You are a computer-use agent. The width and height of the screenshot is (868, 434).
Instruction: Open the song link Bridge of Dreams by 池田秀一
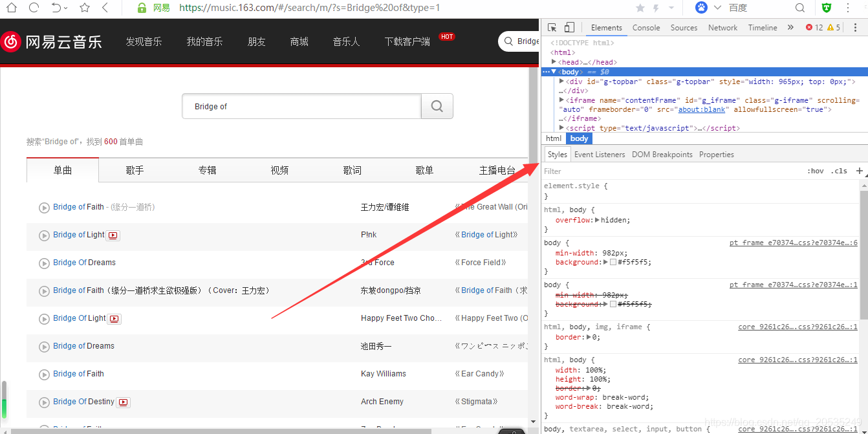coord(83,346)
